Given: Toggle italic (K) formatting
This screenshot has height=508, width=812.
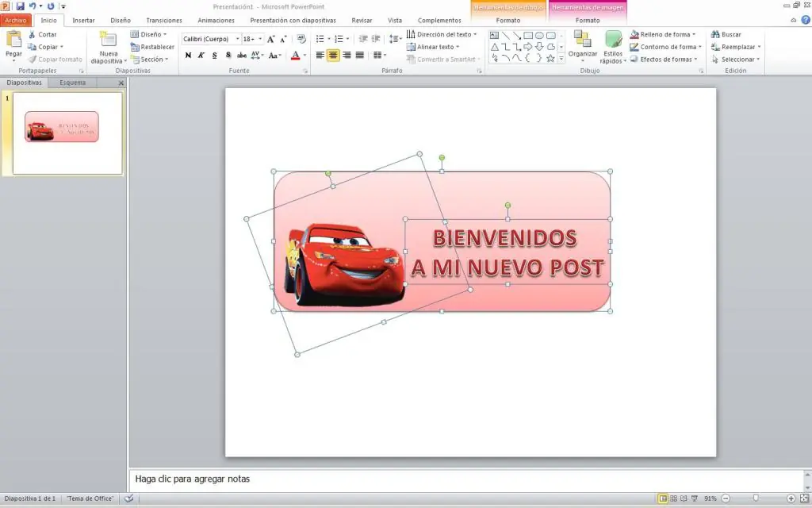Looking at the screenshot, I should point(201,55).
